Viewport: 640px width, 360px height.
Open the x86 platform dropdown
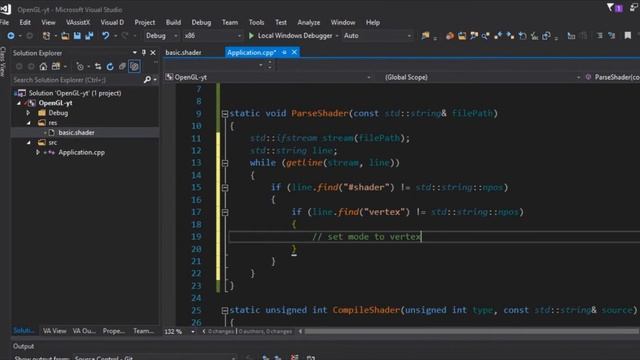(212, 36)
